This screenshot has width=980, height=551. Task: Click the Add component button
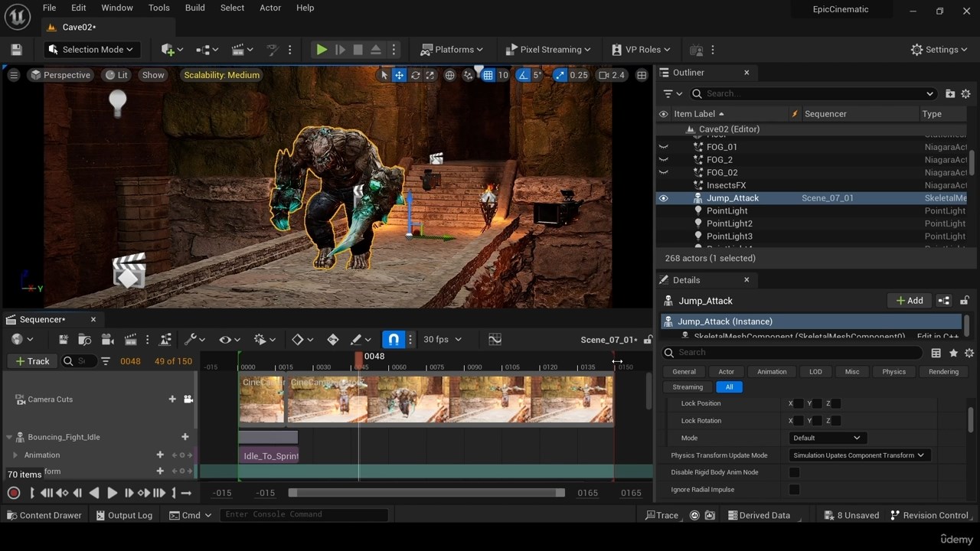(x=910, y=301)
